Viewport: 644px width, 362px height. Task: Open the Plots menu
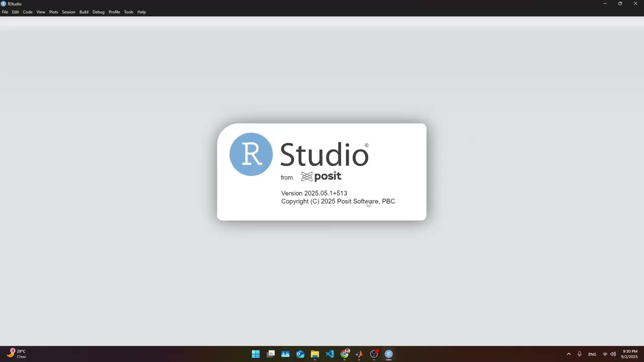point(53,12)
